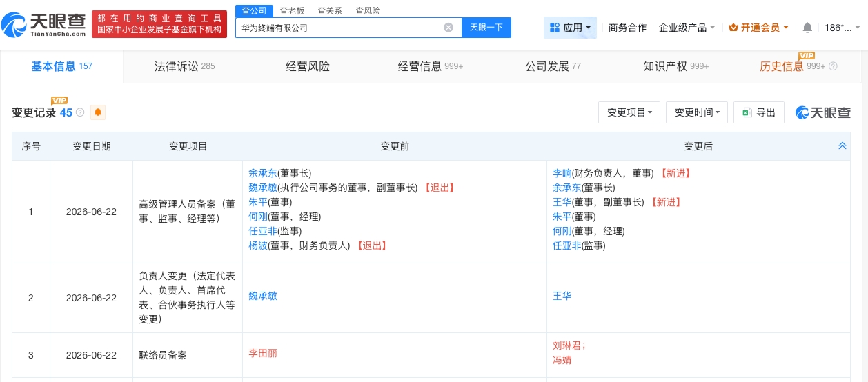
Task: Open 何刚 link in 变更后 column
Action: (562, 231)
